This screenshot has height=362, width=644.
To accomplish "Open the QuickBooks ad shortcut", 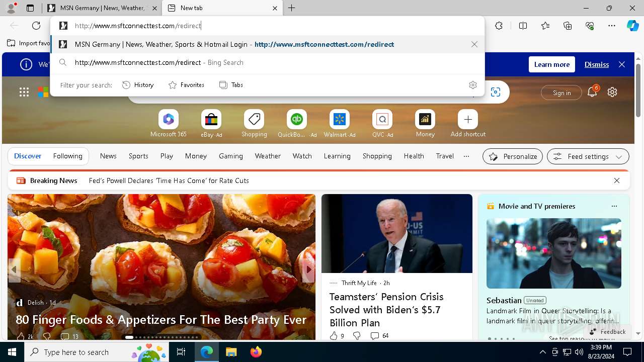I will (297, 124).
